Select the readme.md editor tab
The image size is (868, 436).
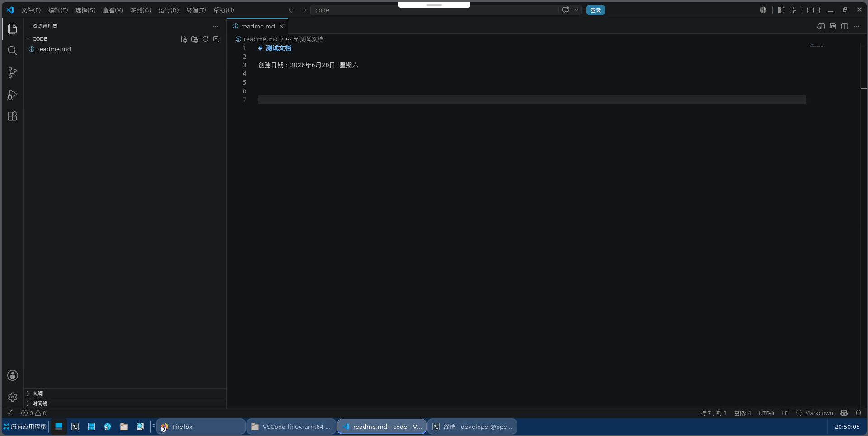pyautogui.click(x=257, y=26)
